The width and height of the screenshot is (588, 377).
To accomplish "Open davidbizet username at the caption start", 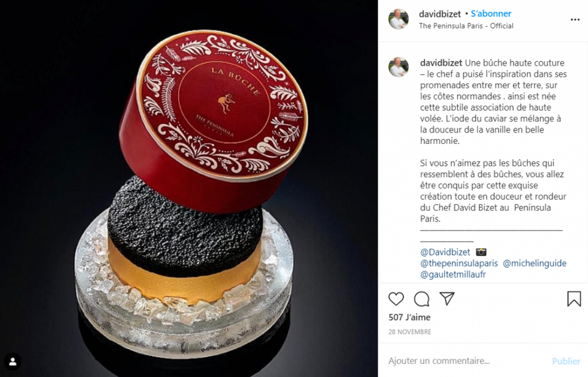I will [x=441, y=63].
